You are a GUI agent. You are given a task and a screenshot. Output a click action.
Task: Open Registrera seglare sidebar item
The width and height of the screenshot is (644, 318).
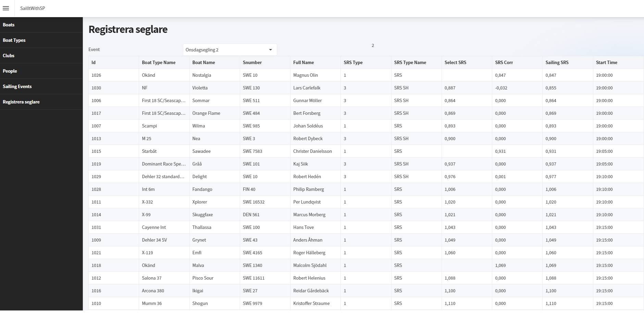click(x=41, y=102)
